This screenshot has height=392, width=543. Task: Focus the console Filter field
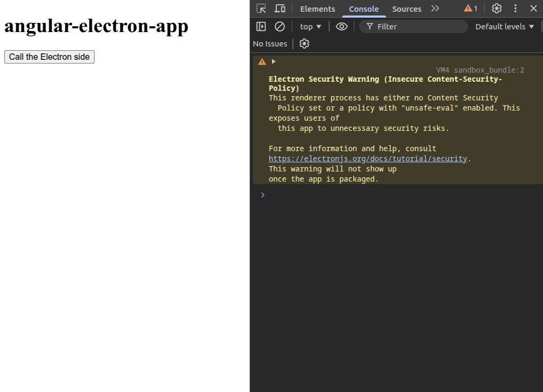pyautogui.click(x=414, y=27)
